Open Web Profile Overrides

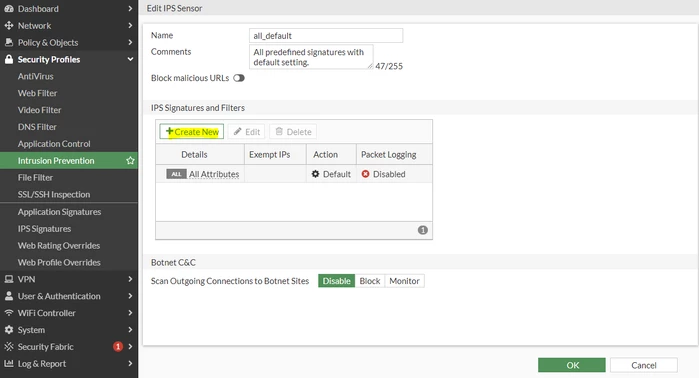click(x=59, y=263)
